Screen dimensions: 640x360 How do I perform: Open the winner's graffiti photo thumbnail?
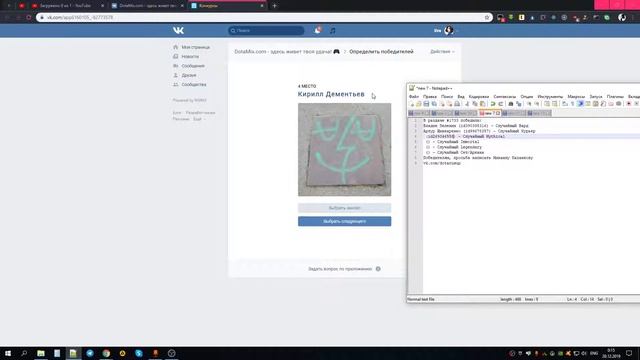(x=344, y=149)
